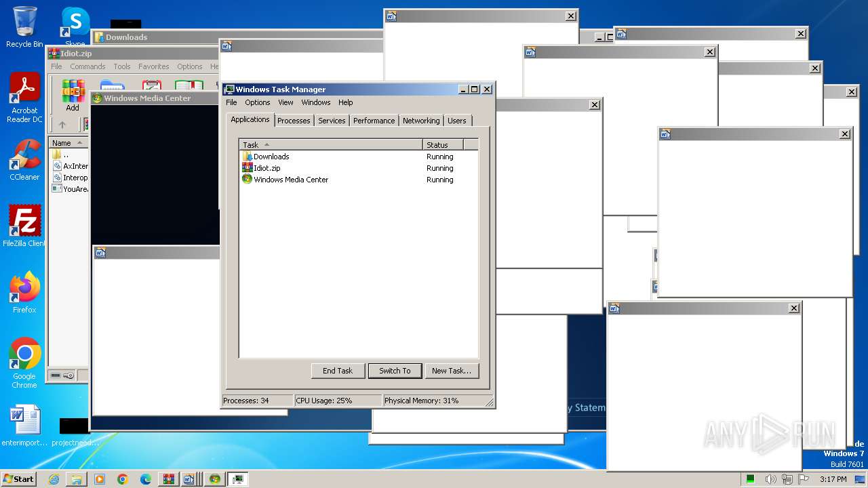Open the Options menu in WinRAR

(x=190, y=66)
